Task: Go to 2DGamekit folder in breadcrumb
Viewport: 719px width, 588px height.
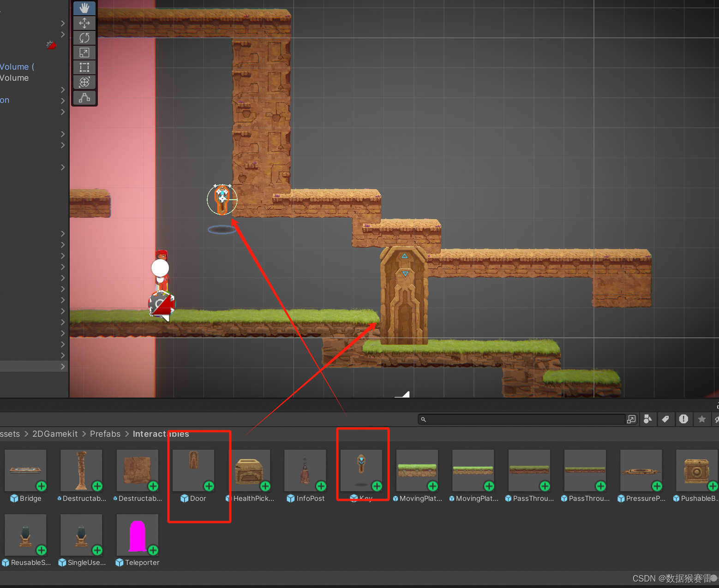Action: tap(55, 434)
